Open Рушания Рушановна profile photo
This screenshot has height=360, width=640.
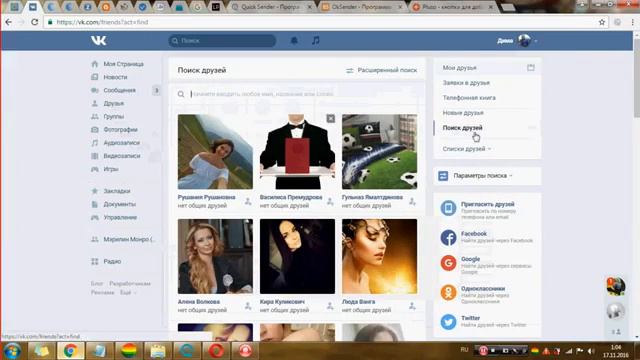[215, 151]
